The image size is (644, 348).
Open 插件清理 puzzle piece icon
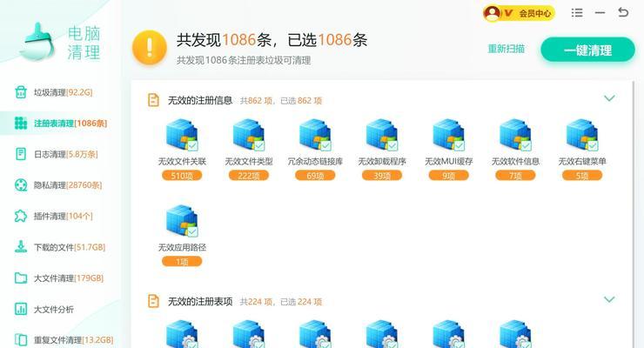click(21, 216)
